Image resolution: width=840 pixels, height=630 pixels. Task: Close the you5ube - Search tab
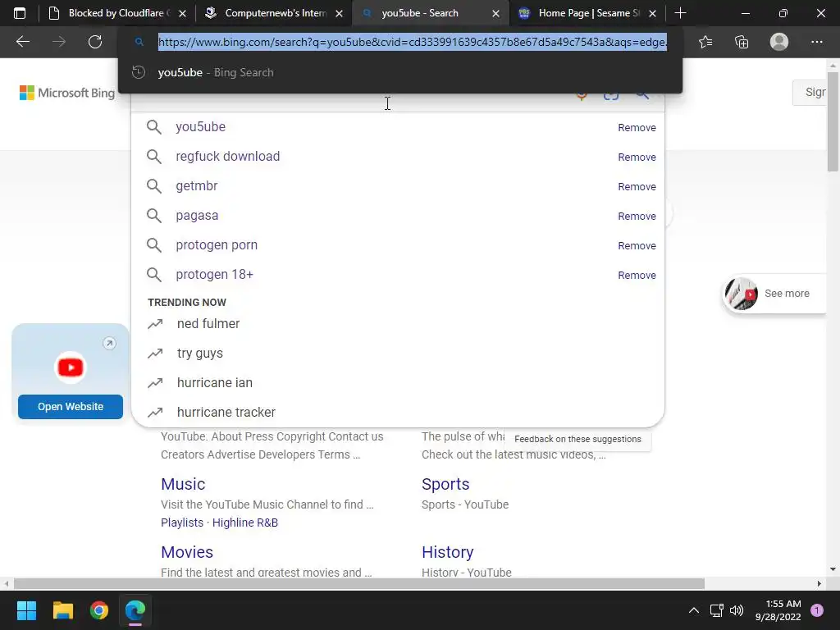pos(496,13)
